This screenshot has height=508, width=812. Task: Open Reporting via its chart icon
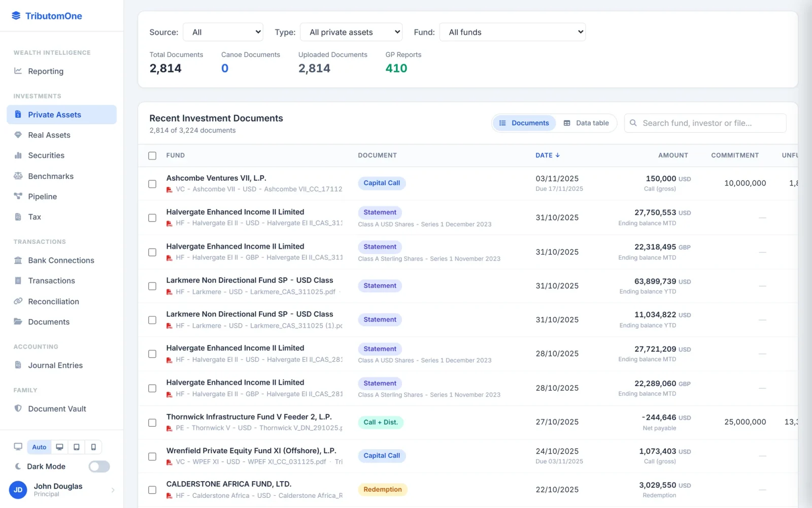click(x=18, y=71)
